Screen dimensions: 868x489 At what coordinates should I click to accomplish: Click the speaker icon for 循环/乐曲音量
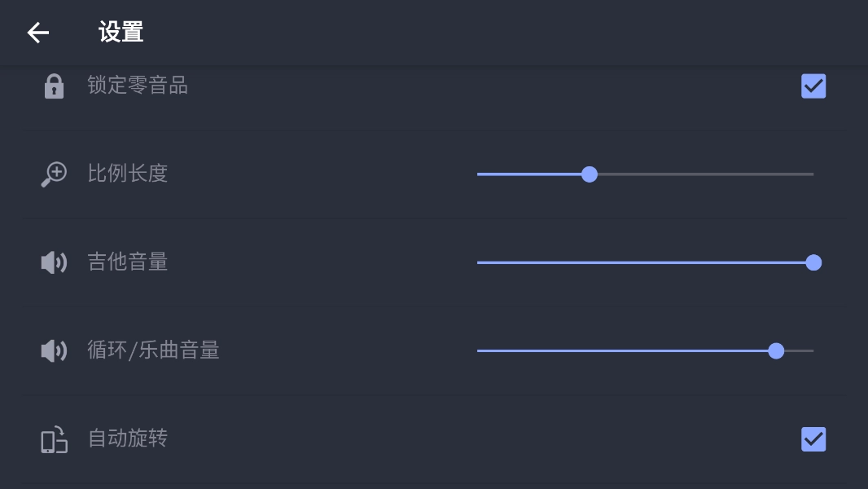54,350
